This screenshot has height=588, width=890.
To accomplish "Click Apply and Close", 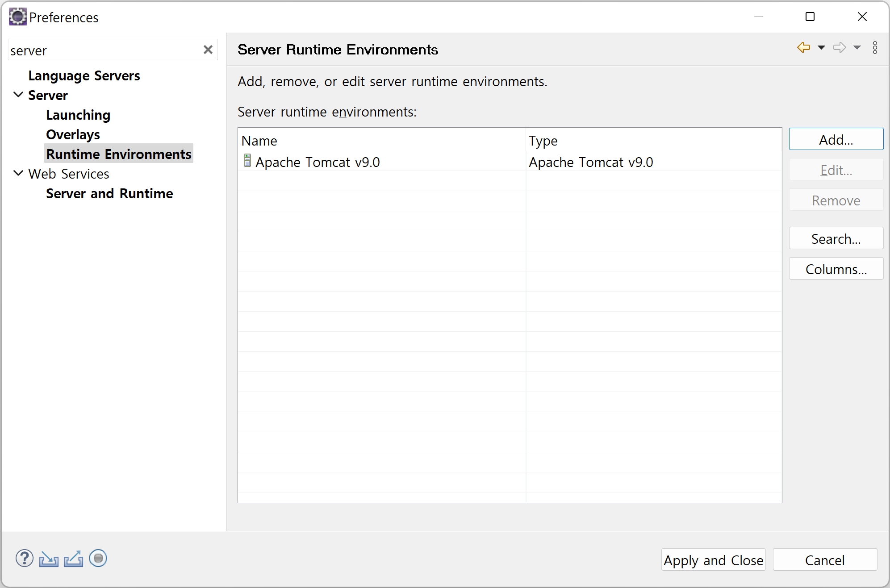I will pyautogui.click(x=713, y=560).
